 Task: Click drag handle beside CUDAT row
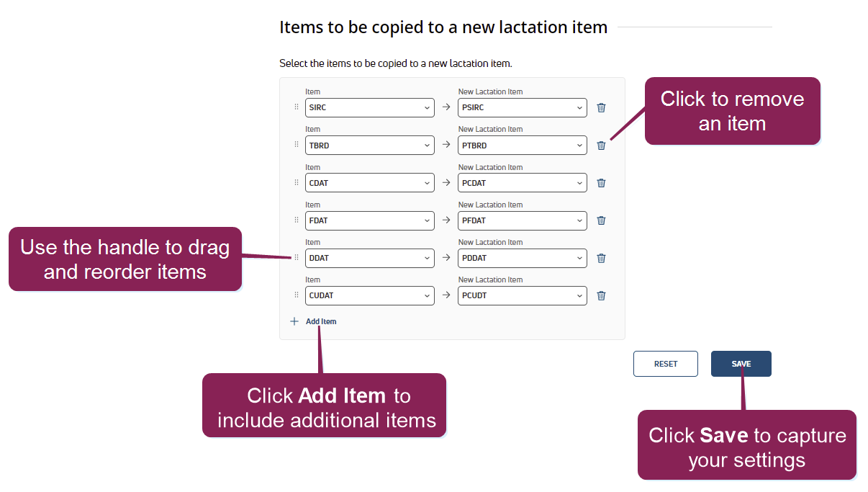coord(296,295)
